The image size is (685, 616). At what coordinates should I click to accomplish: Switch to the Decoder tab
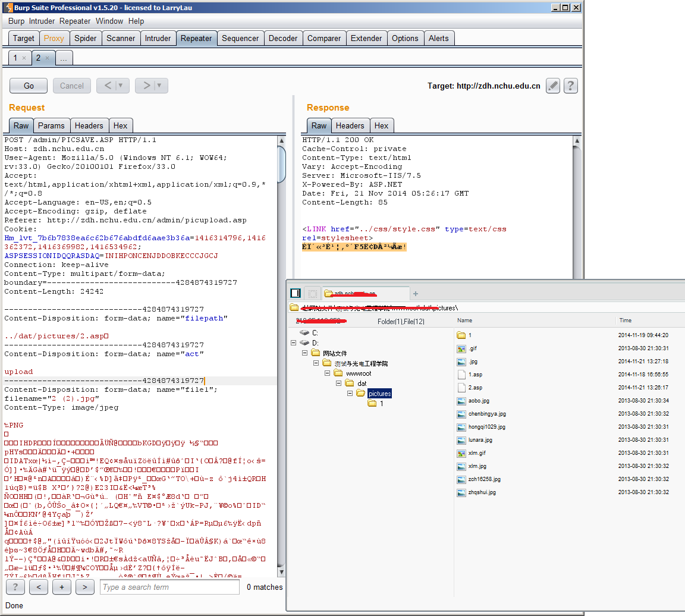pyautogui.click(x=283, y=39)
